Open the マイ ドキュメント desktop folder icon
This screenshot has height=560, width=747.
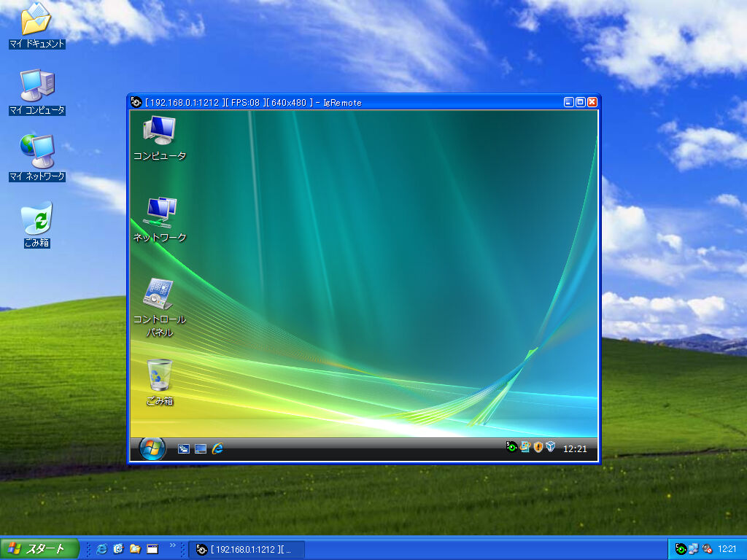tap(36, 25)
